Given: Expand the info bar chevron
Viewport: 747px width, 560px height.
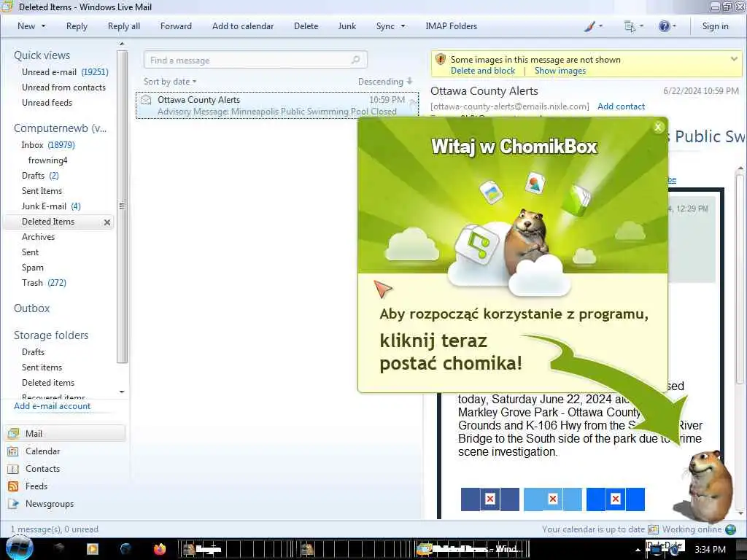Looking at the screenshot, I should point(734,59).
